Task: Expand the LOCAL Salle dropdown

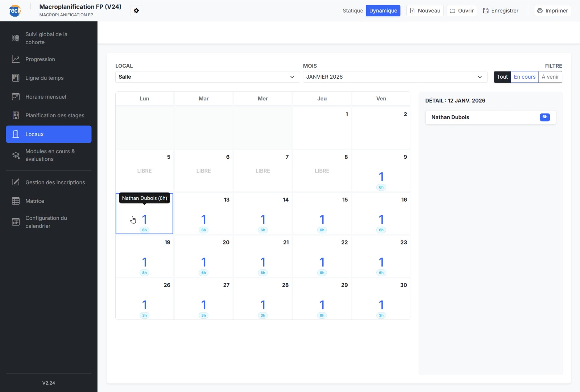Action: [207, 77]
